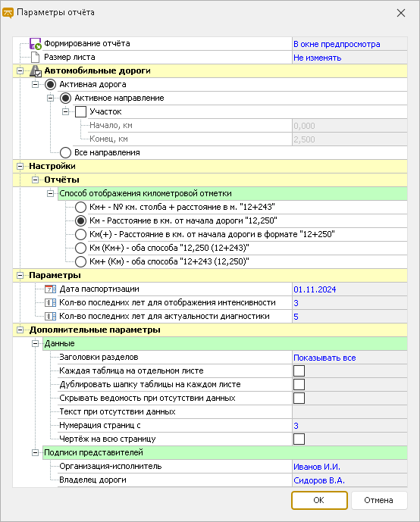420x522 pixels.
Task: Click the sheet page icon beside Размер листа
Action: 36,58
